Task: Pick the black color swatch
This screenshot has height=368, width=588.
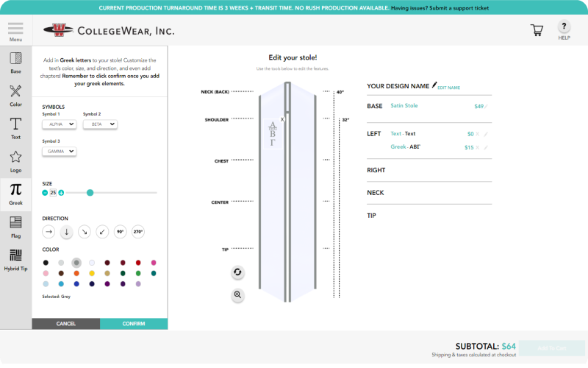Action: pyautogui.click(x=46, y=263)
